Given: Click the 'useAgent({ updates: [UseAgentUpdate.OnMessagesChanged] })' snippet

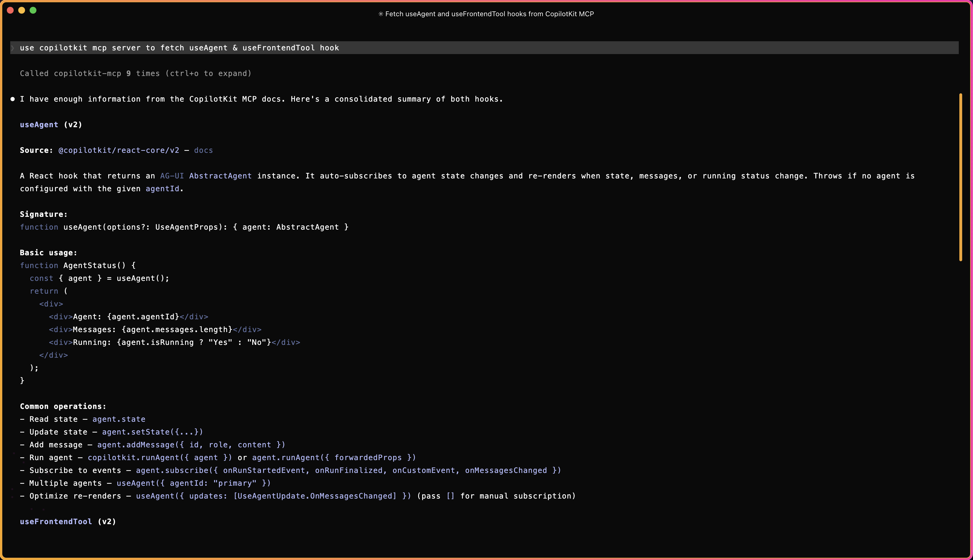Looking at the screenshot, I should (274, 496).
